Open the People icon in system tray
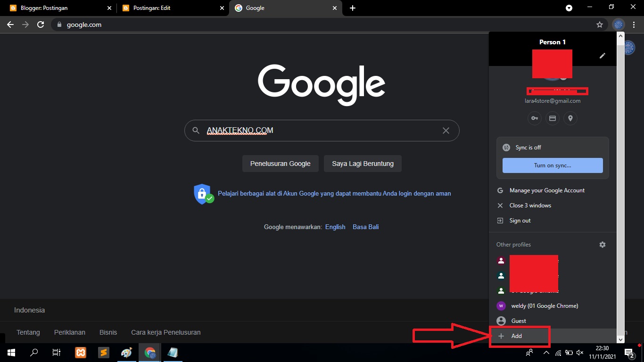The image size is (644, 362). 529,353
